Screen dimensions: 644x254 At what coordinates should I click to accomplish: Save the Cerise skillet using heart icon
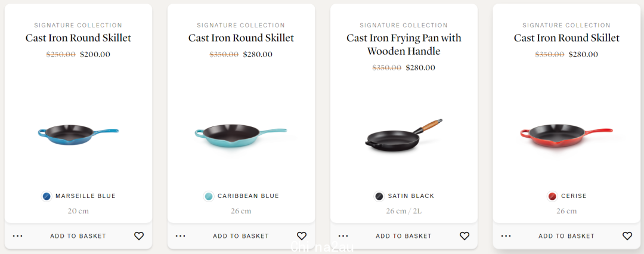coord(627,236)
